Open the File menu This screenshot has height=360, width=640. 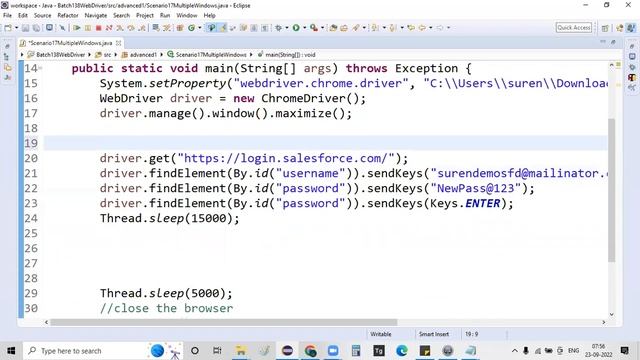[7, 16]
